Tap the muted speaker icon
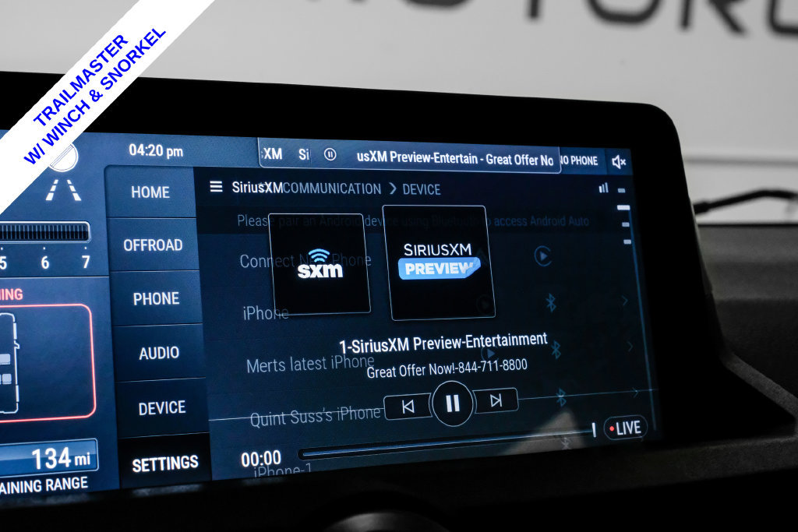 point(618,162)
